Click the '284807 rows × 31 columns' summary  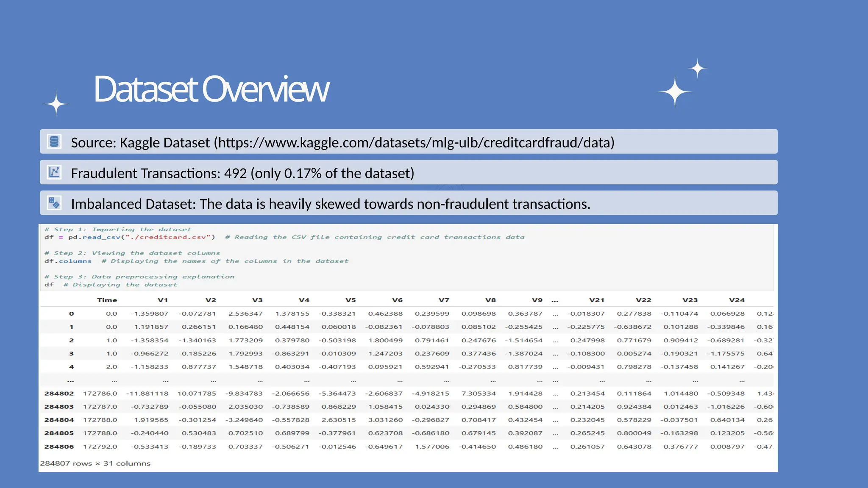point(95,463)
